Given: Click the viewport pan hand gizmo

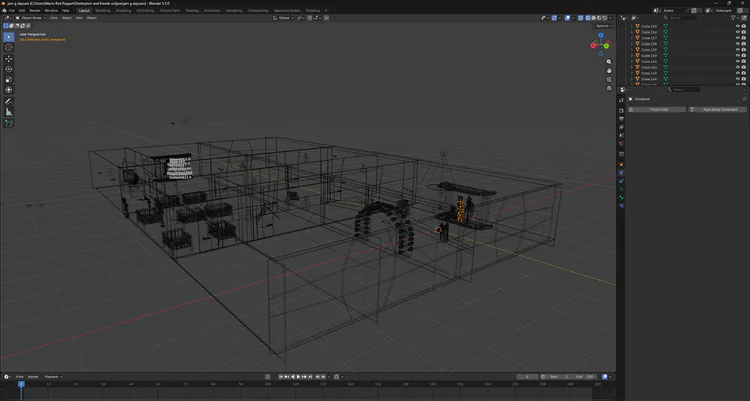Looking at the screenshot, I should pyautogui.click(x=609, y=70).
